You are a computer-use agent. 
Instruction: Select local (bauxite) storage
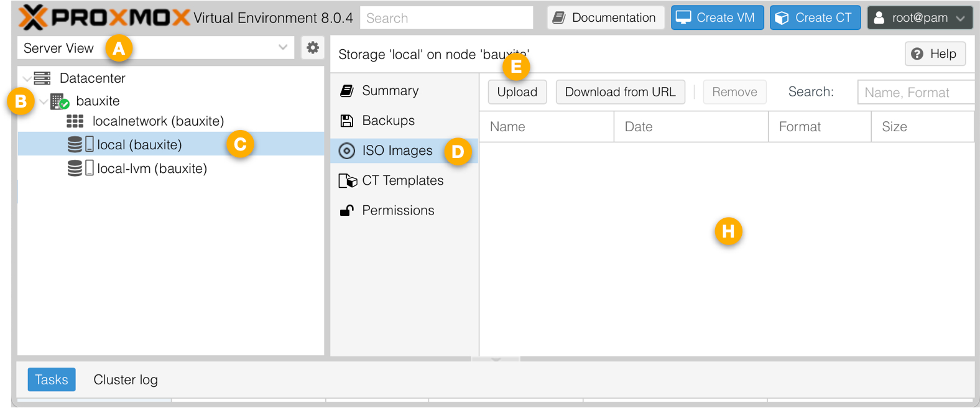tap(171, 144)
